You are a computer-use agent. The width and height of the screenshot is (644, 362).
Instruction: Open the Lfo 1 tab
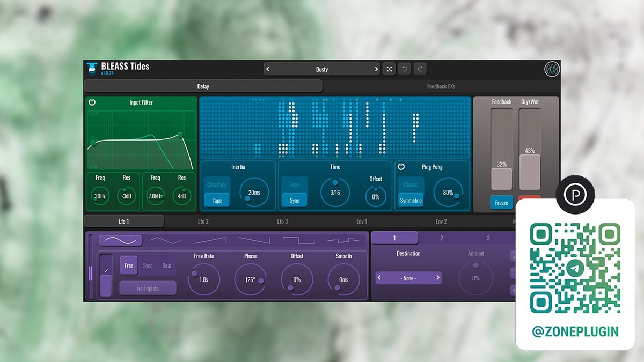click(124, 221)
